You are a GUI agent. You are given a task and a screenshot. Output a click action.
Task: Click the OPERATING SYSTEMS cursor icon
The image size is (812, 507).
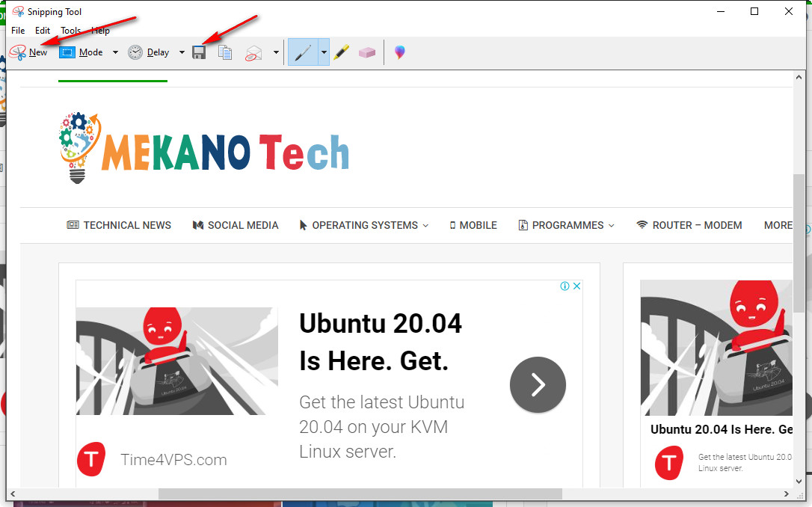[304, 225]
